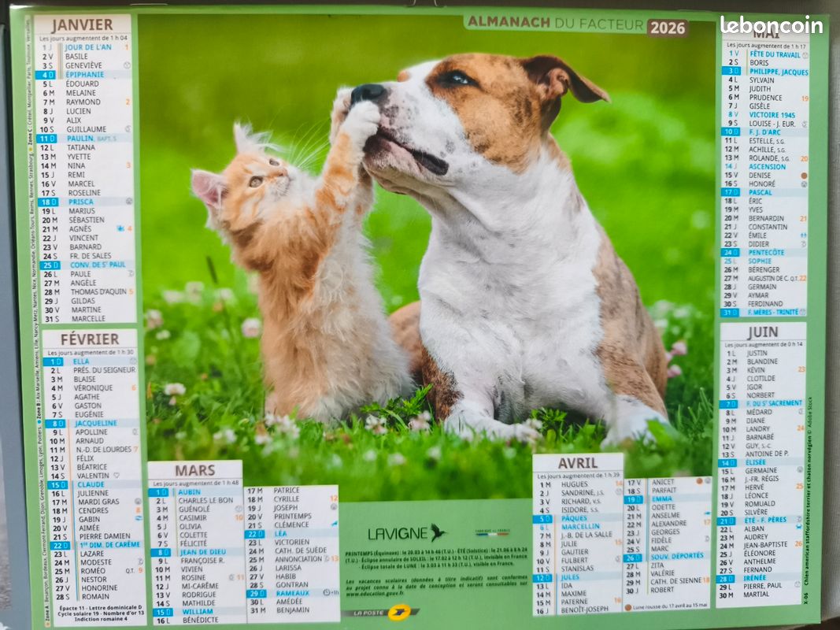Click ÉPIPHANIE entry in January

[85, 75]
